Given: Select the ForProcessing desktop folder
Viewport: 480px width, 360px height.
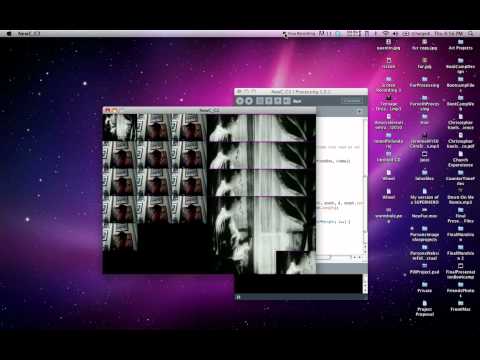Looking at the screenshot, I should pos(424,82).
